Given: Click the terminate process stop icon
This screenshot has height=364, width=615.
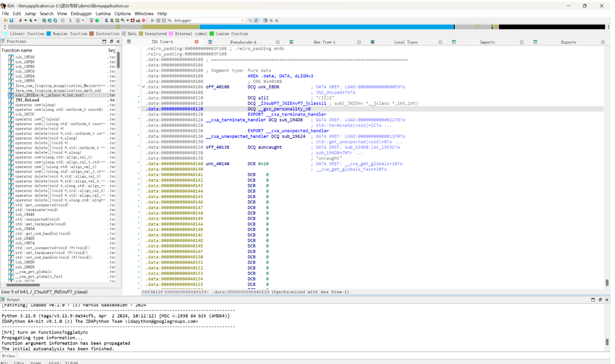Looking at the screenshot, I should pyautogui.click(x=163, y=20).
